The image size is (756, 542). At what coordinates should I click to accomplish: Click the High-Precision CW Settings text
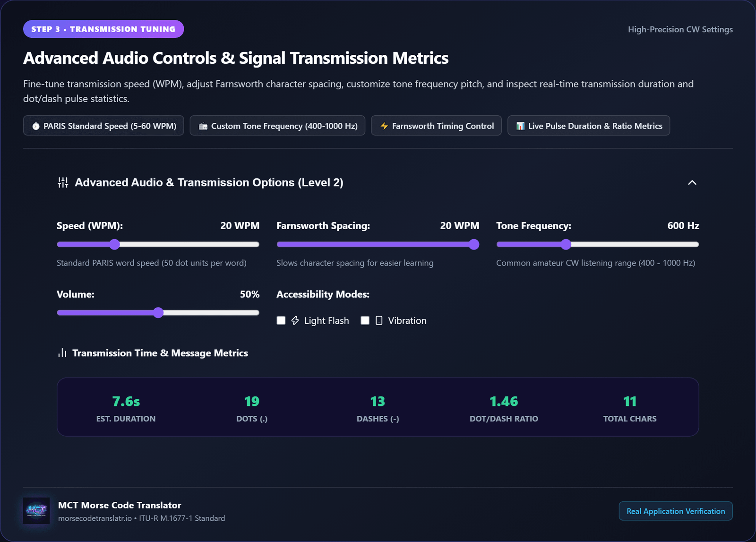coord(680,29)
